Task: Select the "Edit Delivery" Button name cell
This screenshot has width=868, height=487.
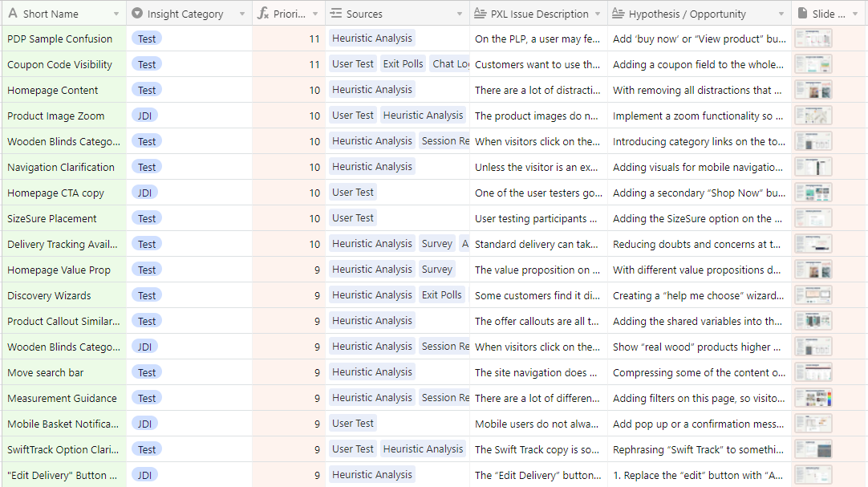Action: point(64,475)
